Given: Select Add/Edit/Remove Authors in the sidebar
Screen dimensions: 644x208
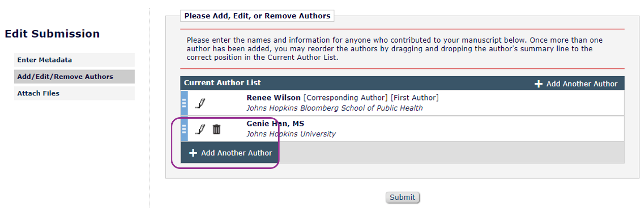Looking at the screenshot, I should click(x=65, y=77).
